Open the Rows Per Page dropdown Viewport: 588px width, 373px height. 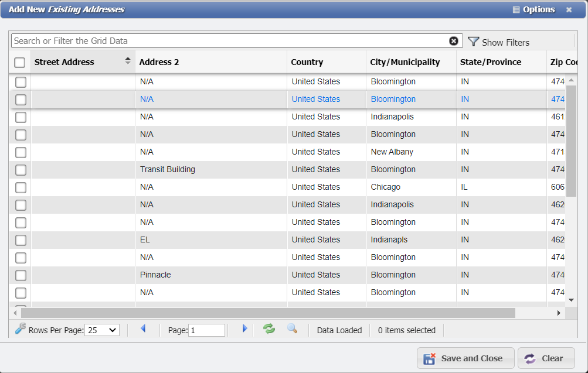(103, 330)
